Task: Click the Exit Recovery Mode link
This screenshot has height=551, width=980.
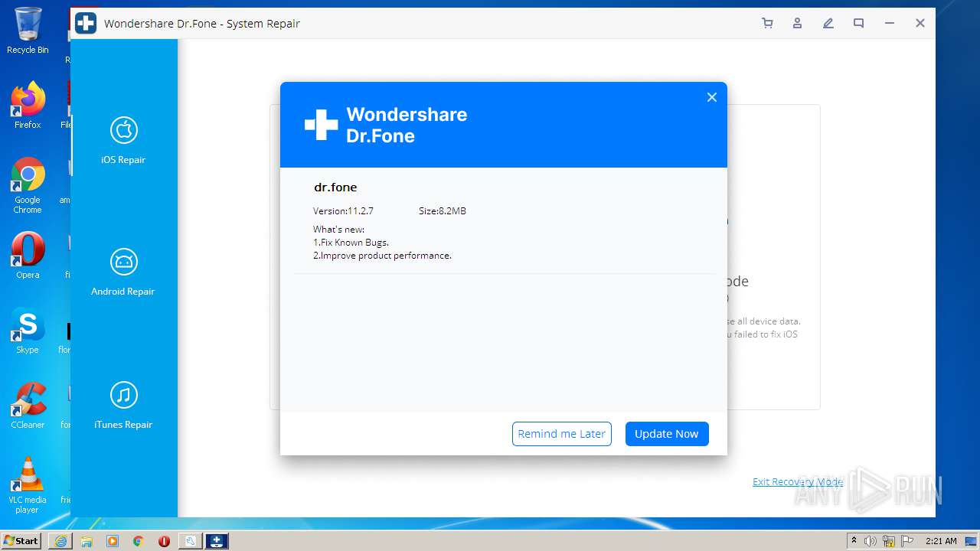Action: pyautogui.click(x=797, y=481)
